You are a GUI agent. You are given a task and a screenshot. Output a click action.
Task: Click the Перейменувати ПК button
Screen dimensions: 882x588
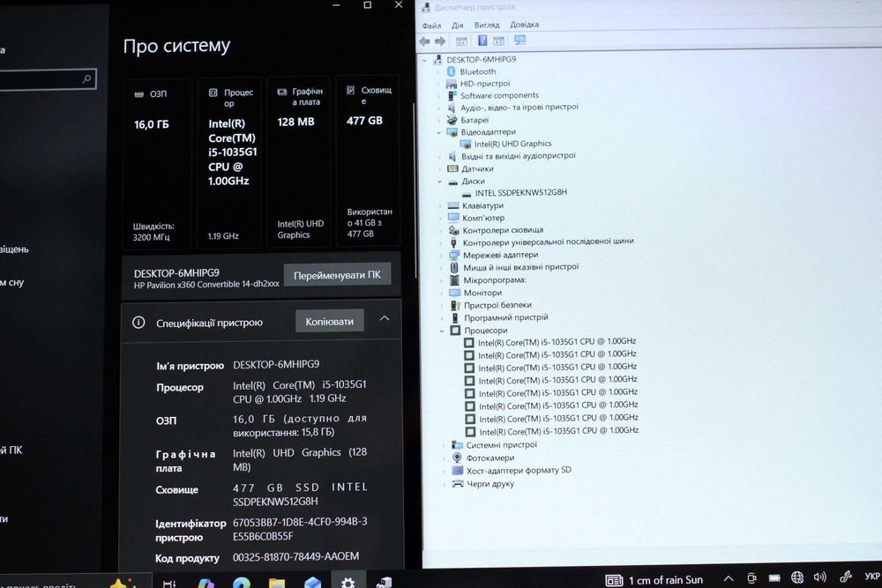337,275
